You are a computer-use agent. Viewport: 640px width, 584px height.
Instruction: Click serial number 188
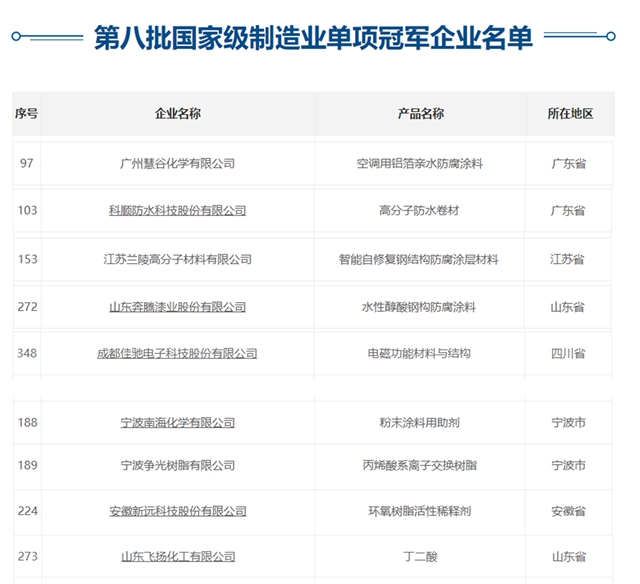[x=27, y=422]
